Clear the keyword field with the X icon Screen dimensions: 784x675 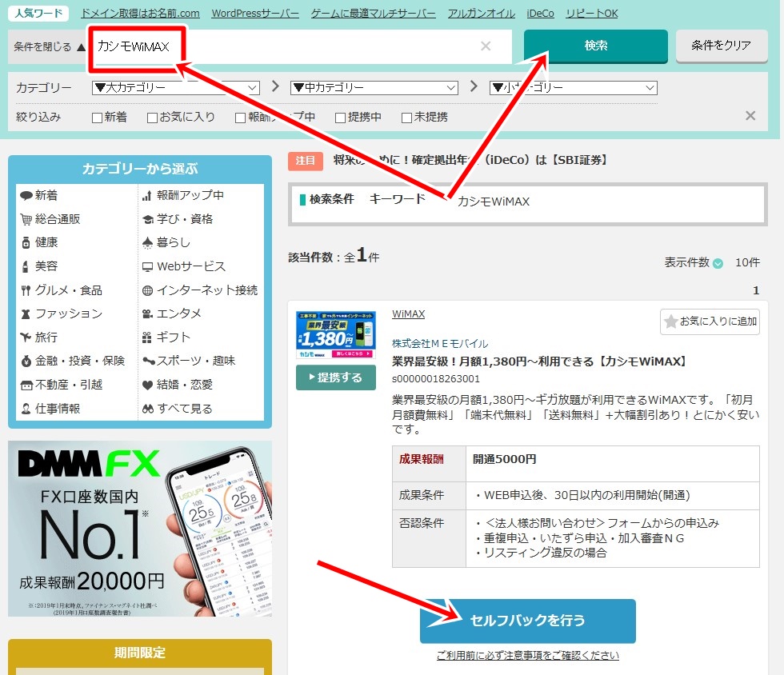coord(486,46)
